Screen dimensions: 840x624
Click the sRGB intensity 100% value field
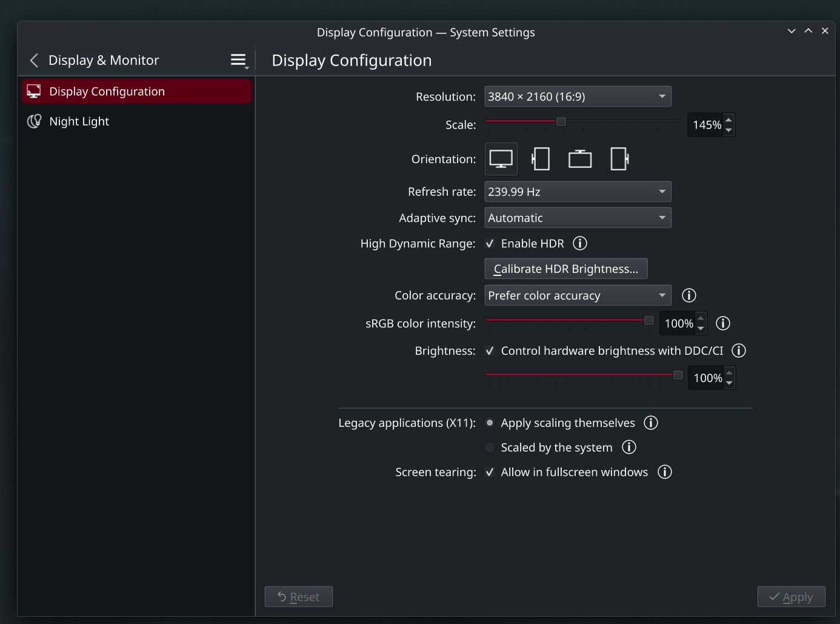click(x=678, y=323)
